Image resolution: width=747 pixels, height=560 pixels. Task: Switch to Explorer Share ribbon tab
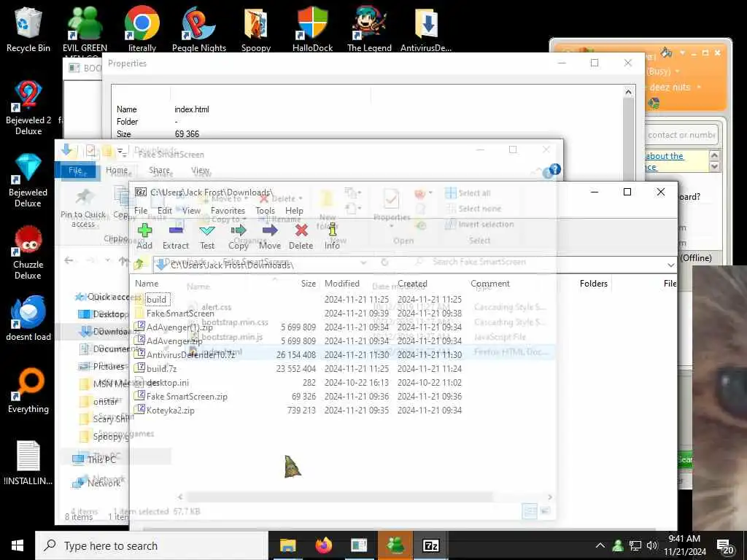pos(159,170)
